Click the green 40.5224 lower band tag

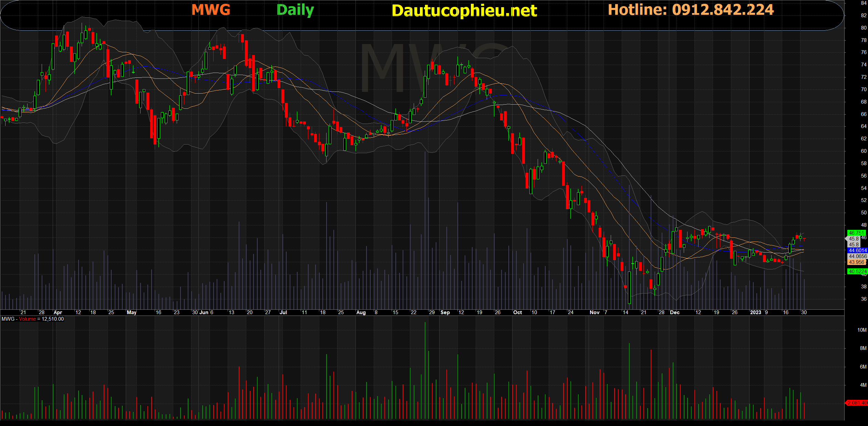click(x=857, y=271)
